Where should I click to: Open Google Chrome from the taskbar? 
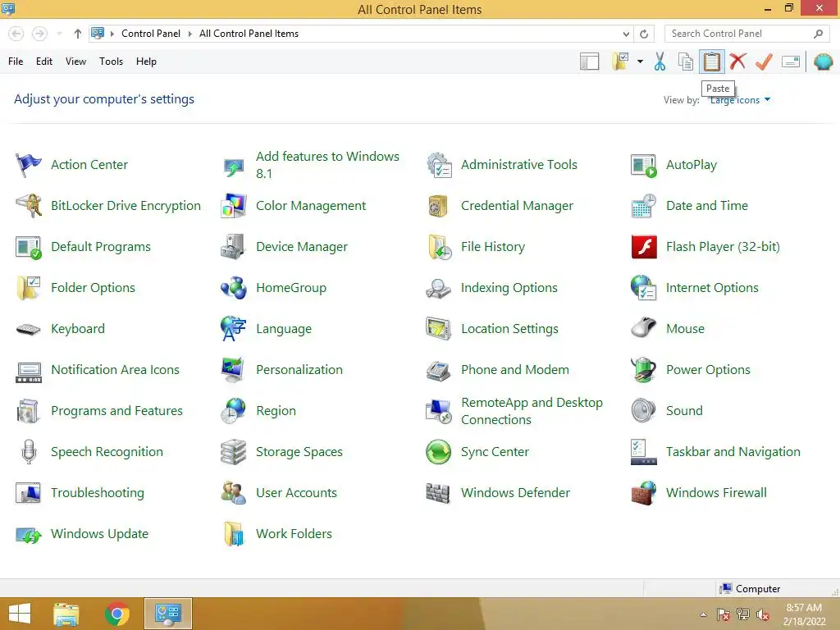click(117, 614)
